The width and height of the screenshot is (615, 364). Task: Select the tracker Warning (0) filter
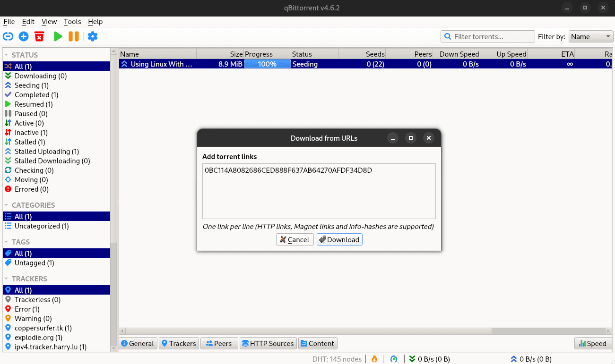(56, 319)
